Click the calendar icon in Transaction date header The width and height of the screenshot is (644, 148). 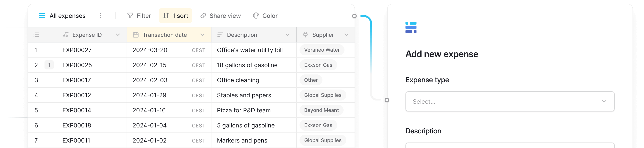pos(136,35)
